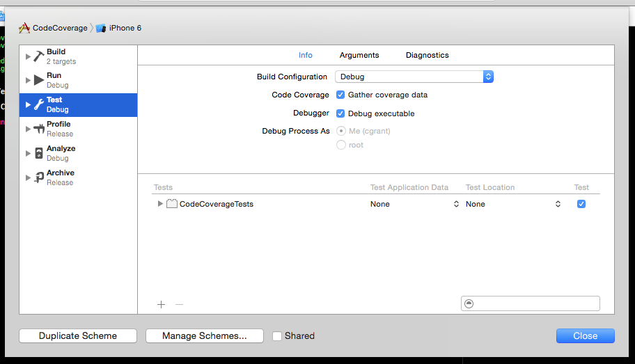The height and width of the screenshot is (364, 635).
Task: Click the iPhone 6 destination icon
Action: [101, 28]
